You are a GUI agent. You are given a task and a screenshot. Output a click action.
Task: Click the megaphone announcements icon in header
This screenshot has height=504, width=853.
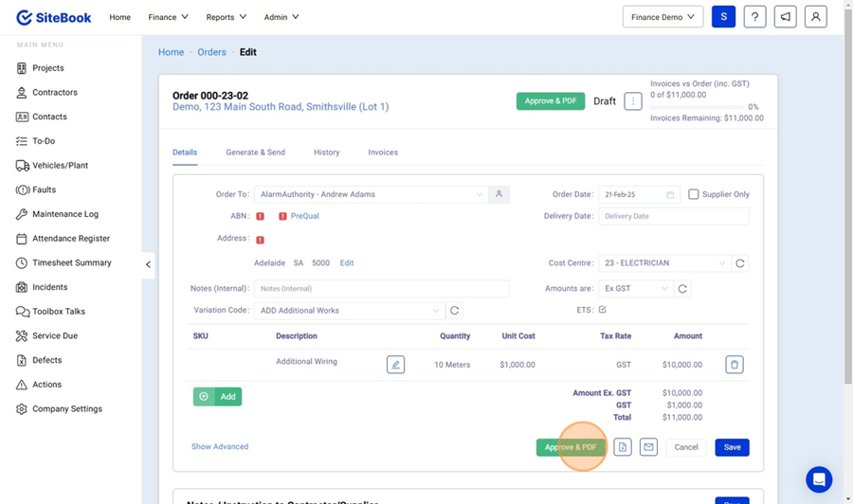point(785,17)
